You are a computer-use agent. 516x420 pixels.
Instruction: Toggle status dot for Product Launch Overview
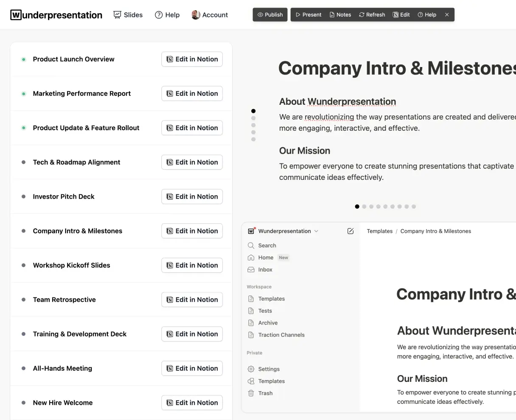[x=24, y=59]
